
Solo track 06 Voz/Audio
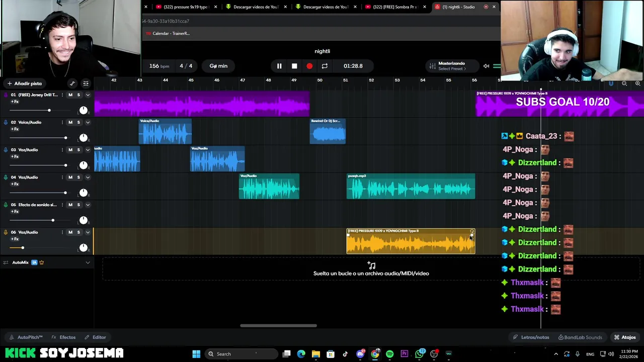click(x=78, y=232)
